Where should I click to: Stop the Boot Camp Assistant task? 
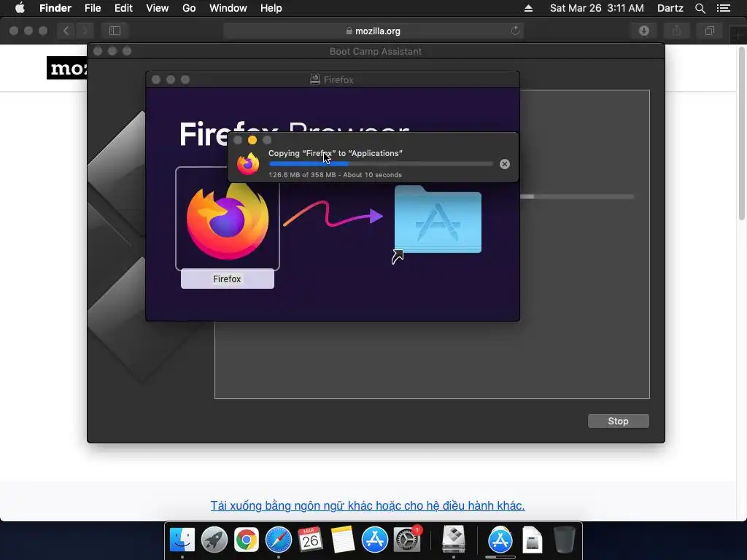[x=618, y=421]
